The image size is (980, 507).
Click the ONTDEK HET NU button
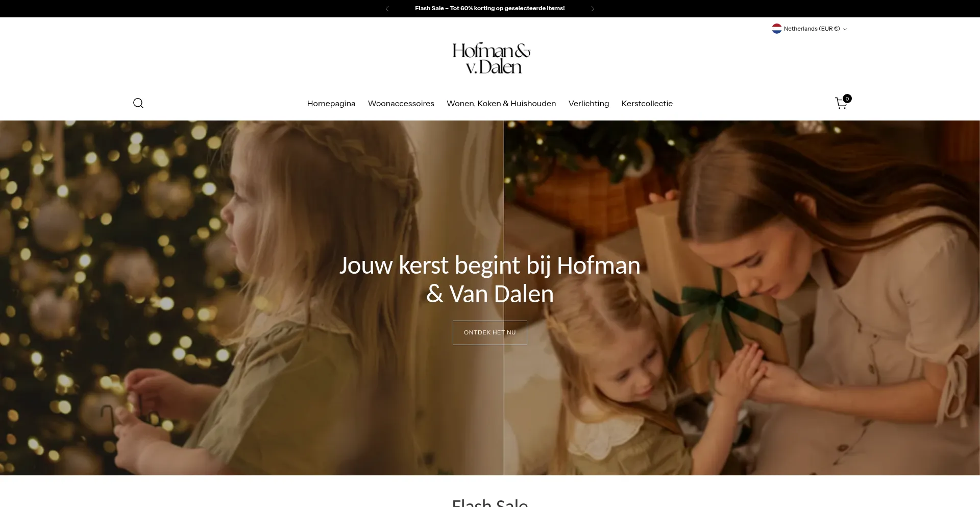(490, 333)
